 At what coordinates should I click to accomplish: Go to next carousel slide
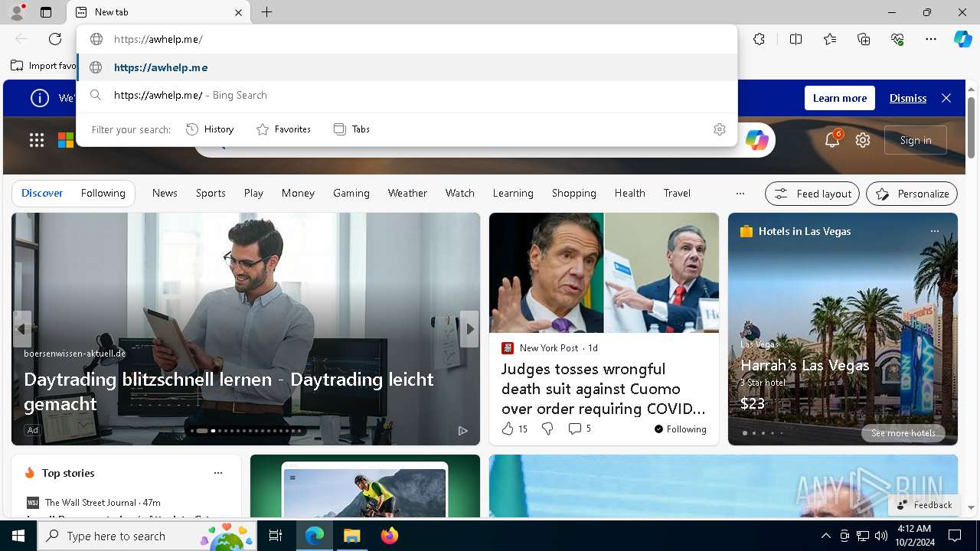click(x=470, y=328)
